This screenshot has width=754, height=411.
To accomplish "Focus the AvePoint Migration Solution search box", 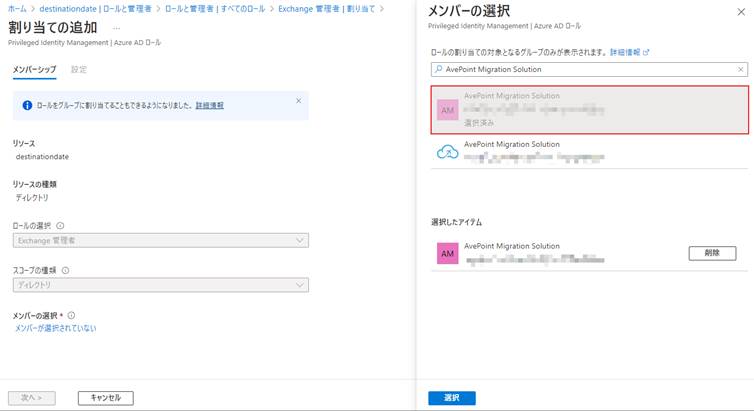I will click(x=589, y=70).
